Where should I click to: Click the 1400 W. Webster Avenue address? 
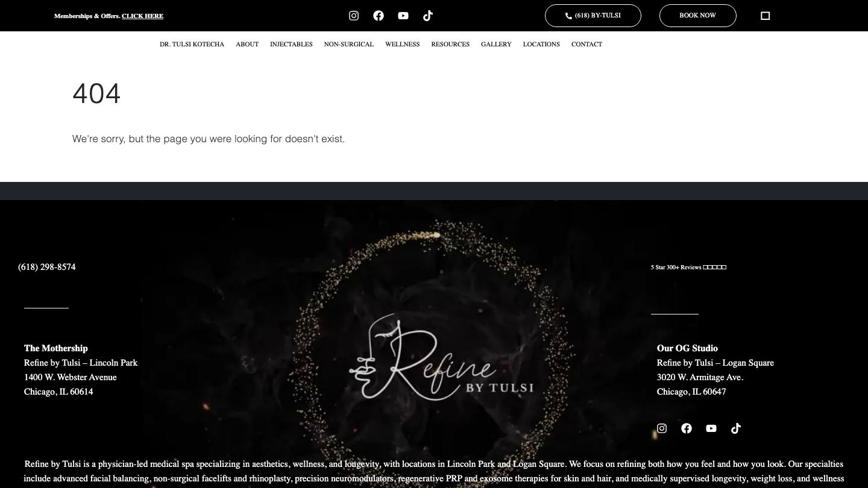71,377
